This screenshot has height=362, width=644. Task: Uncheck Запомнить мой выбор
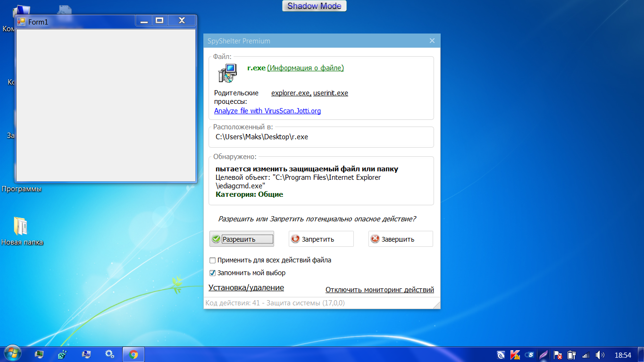coord(213,273)
